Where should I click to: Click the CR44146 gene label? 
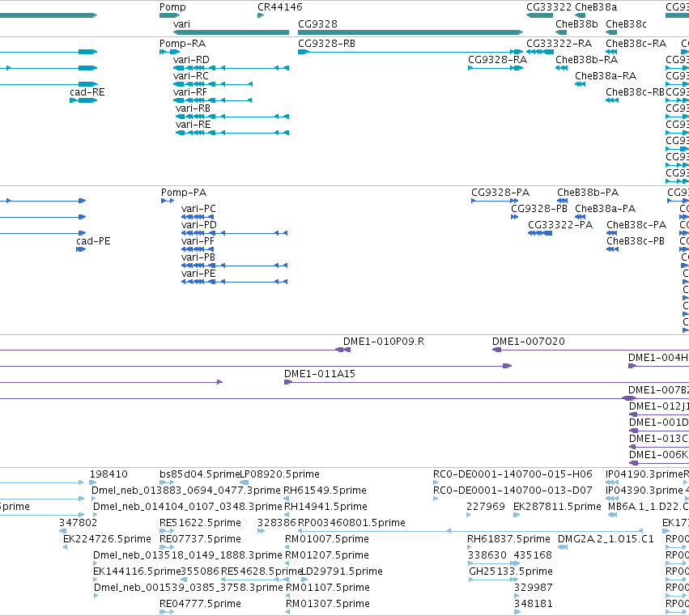coord(280,7)
